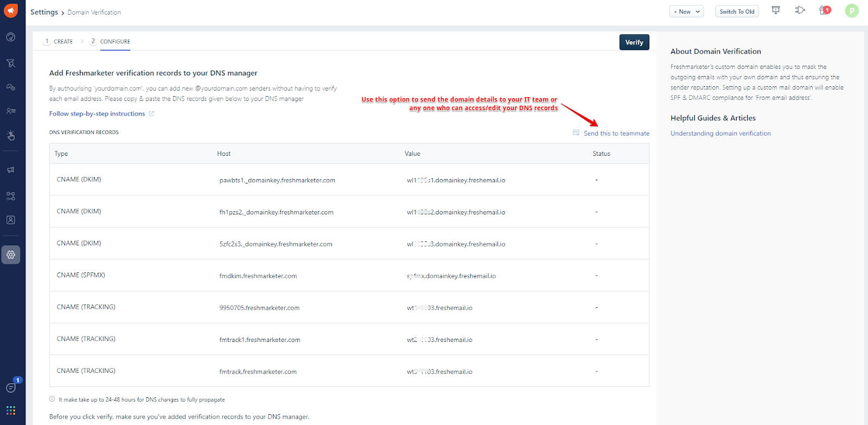
Task: Select host fmtrack.freshmarketer.com
Action: (x=258, y=372)
